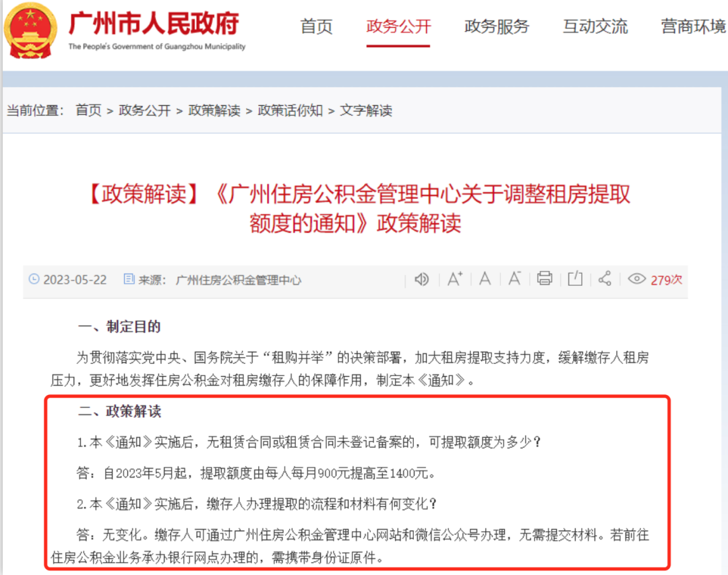Open the 互动交流 navigation tab
This screenshot has width=728, height=575.
click(x=595, y=26)
